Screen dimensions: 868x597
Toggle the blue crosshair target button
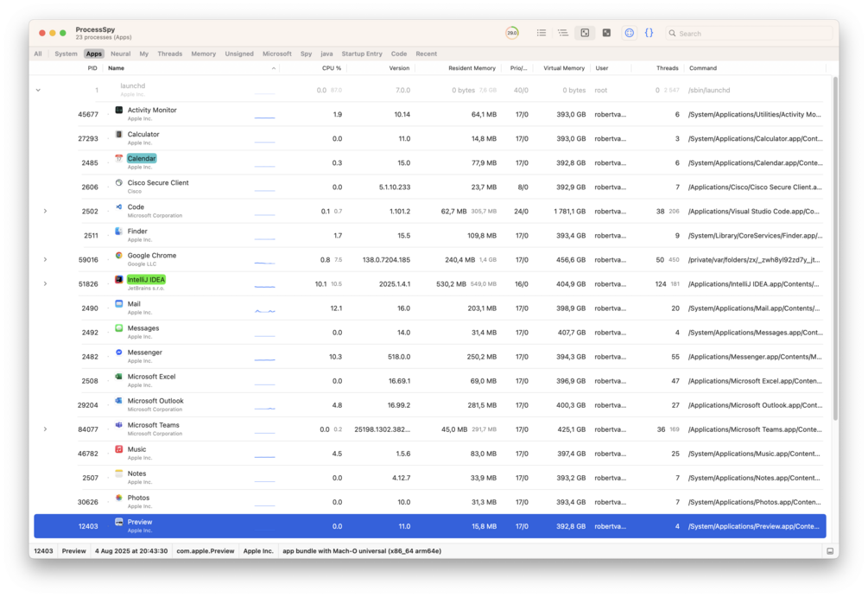pos(630,33)
